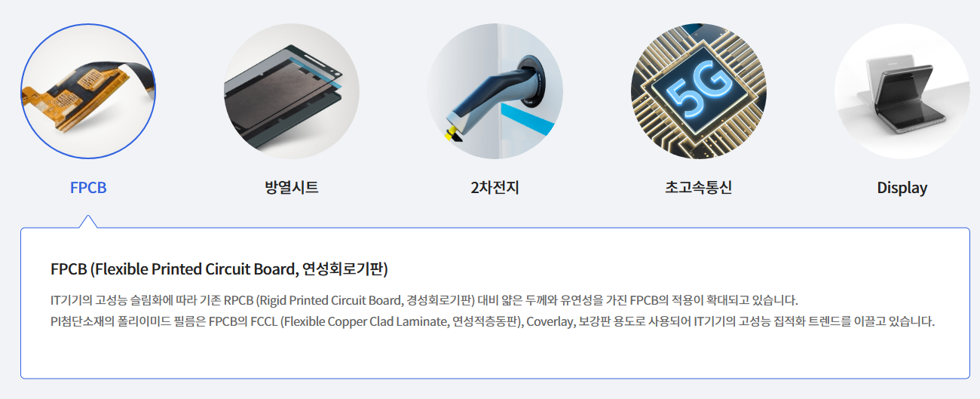Select the FPCB flexible circuit image
The width and height of the screenshot is (980, 399).
88,91
